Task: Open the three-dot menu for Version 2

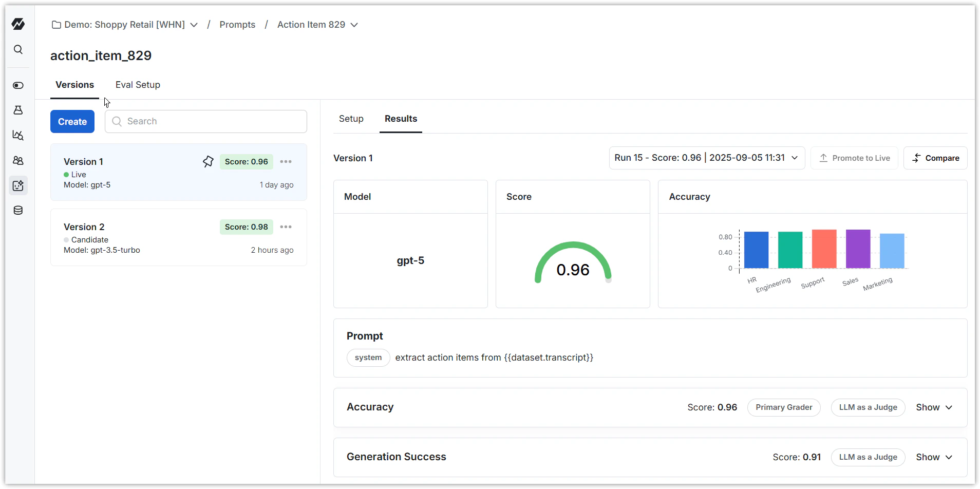Action: (x=286, y=227)
